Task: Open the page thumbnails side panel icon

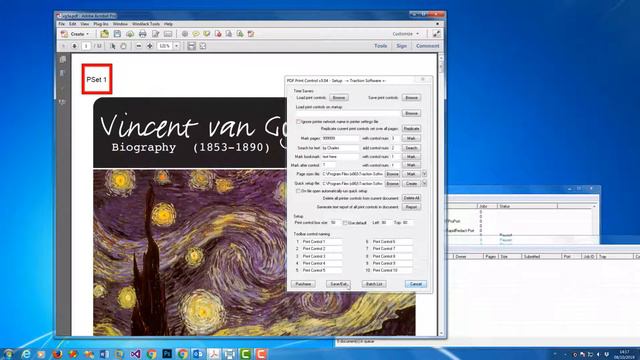Action: [x=63, y=60]
